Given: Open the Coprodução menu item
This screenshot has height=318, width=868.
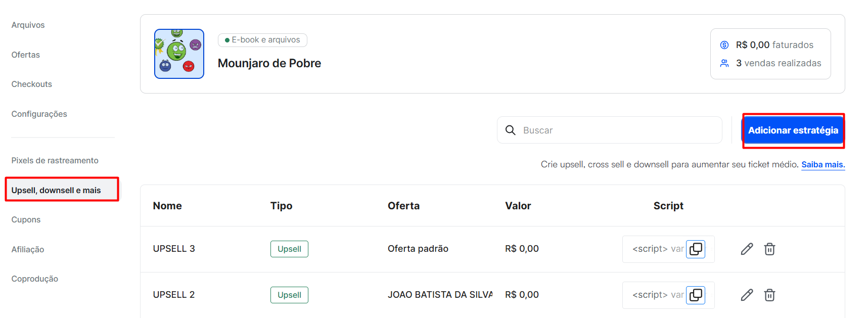Looking at the screenshot, I should point(35,279).
